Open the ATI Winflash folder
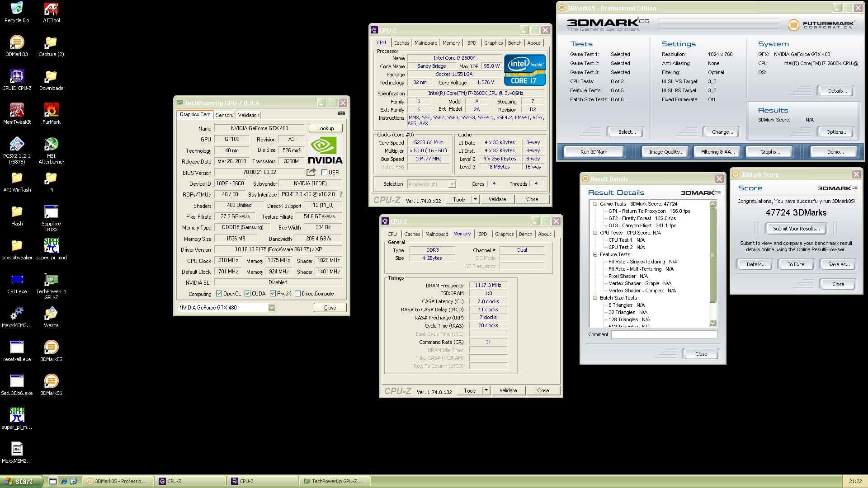This screenshot has height=488, width=868. click(x=17, y=182)
